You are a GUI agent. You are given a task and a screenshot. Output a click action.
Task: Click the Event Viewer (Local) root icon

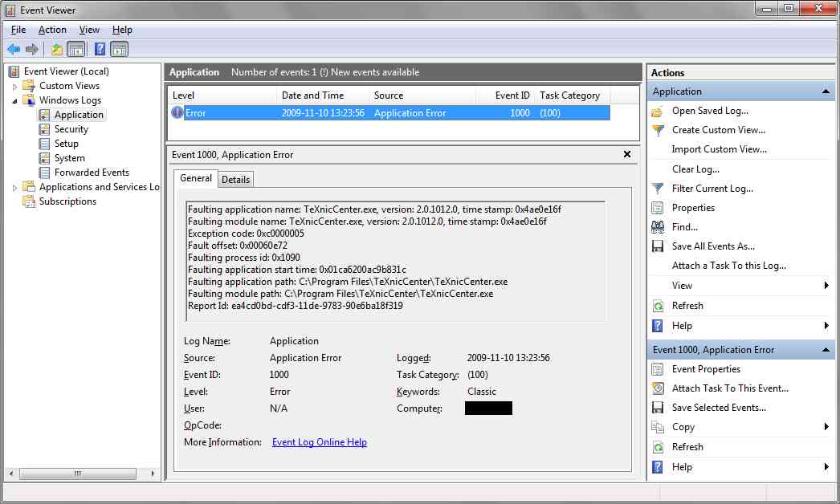(x=14, y=71)
